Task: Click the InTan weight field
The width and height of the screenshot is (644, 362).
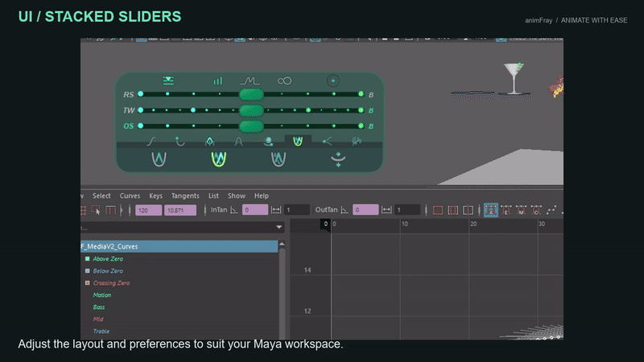Action: tap(296, 210)
